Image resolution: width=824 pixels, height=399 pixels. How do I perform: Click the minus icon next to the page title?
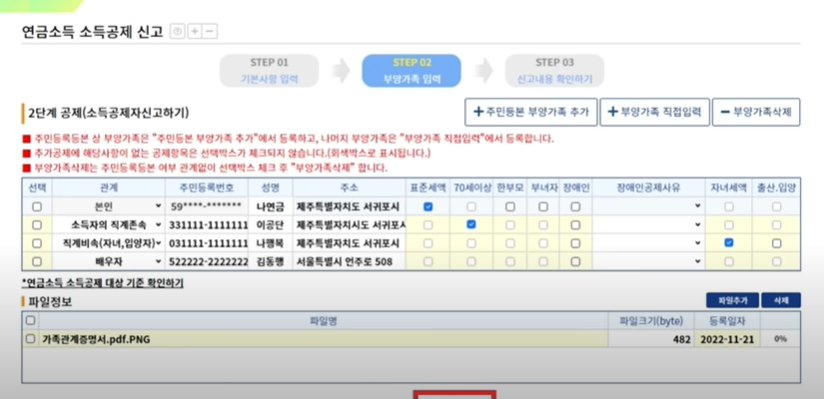coord(210,32)
